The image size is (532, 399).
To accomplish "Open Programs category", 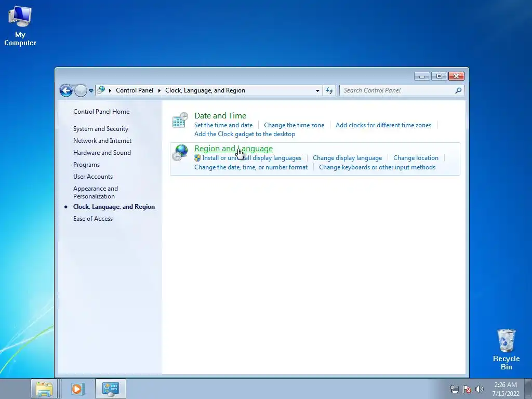I will tap(86, 165).
